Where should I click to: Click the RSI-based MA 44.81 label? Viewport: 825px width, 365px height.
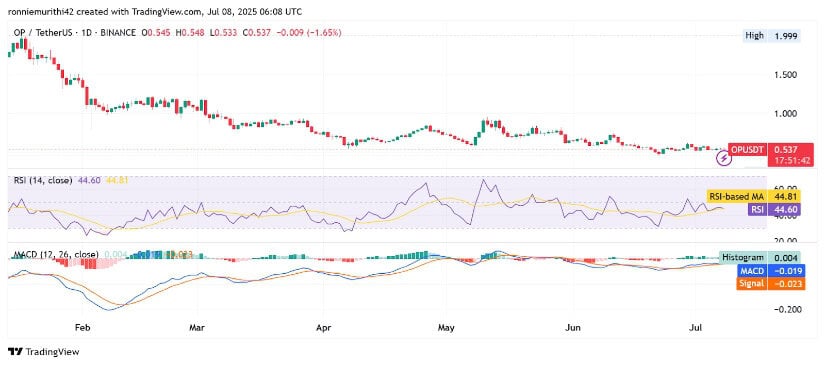(753, 196)
